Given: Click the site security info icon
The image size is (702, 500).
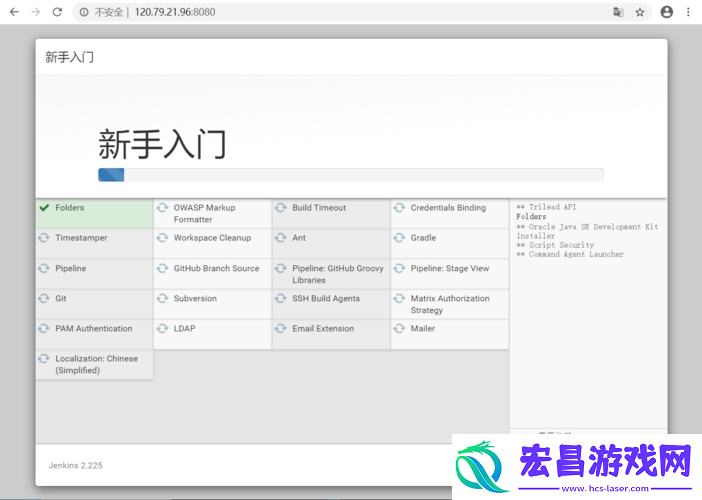Looking at the screenshot, I should 84,12.
